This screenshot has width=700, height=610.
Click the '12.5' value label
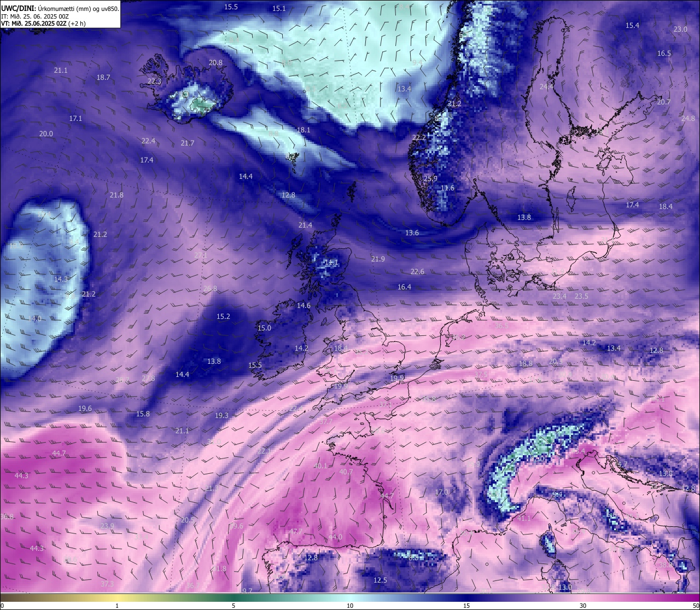point(380,580)
